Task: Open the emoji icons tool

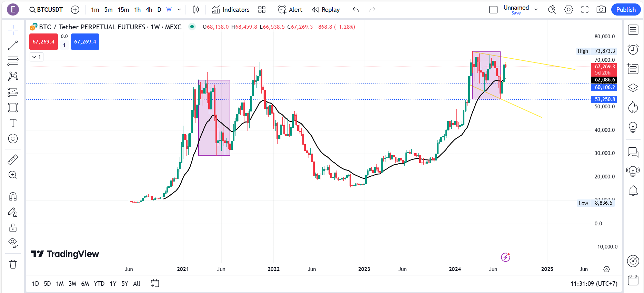Action: [x=13, y=139]
